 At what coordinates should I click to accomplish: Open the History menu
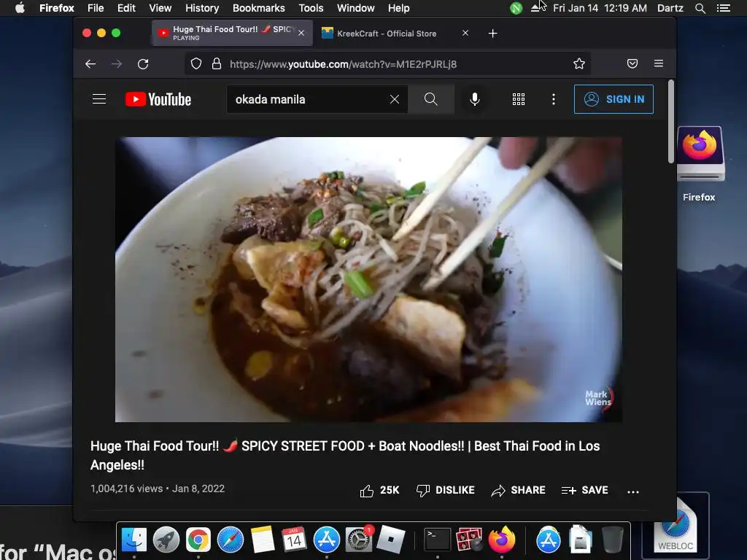coord(202,8)
